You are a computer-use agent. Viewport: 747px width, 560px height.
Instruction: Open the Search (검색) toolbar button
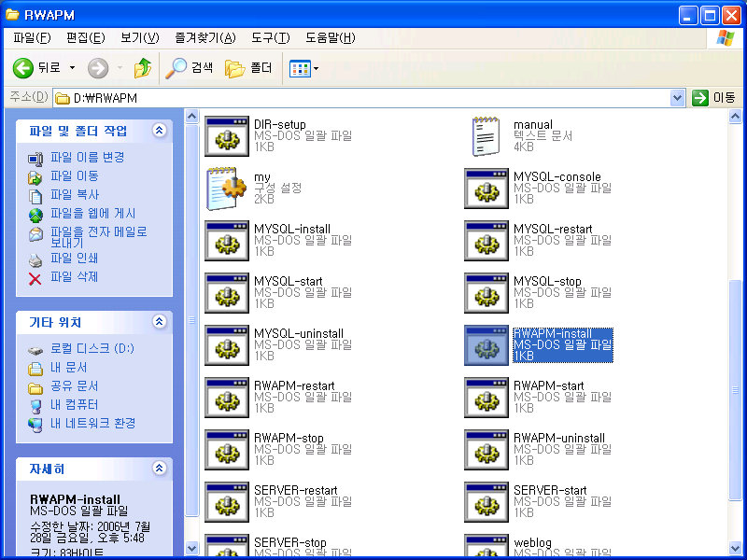(190, 68)
